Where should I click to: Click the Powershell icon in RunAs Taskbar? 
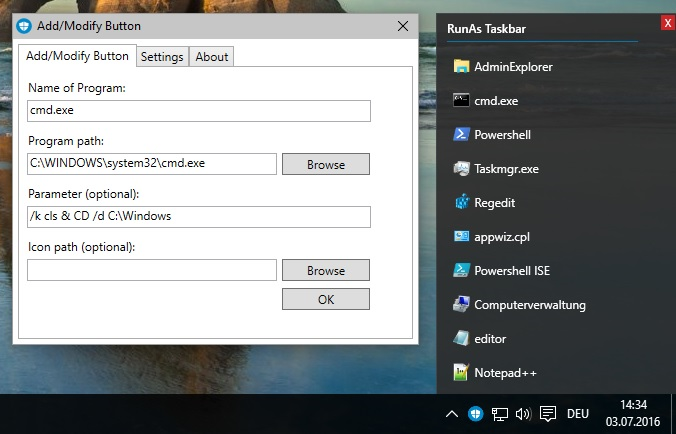coord(461,134)
